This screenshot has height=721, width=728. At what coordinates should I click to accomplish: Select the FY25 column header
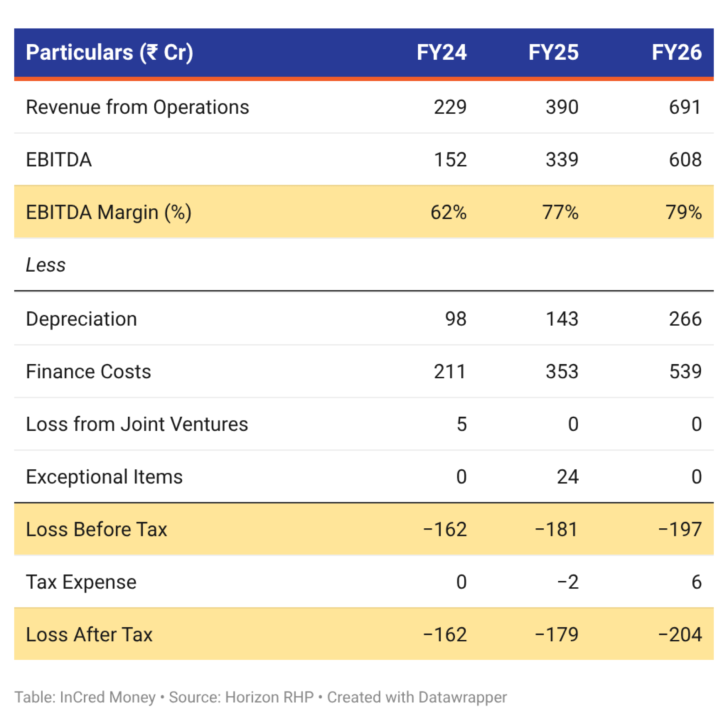click(x=553, y=52)
